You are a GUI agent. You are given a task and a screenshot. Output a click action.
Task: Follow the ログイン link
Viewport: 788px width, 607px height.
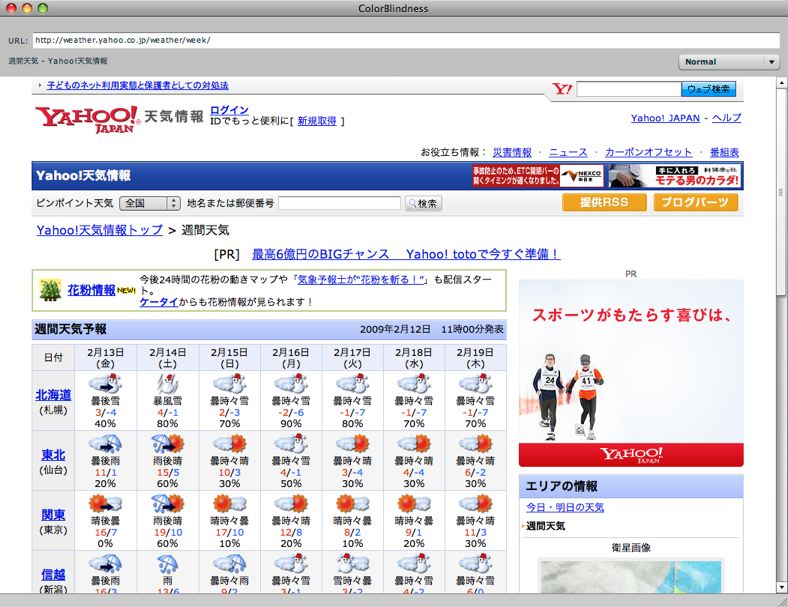click(x=229, y=110)
